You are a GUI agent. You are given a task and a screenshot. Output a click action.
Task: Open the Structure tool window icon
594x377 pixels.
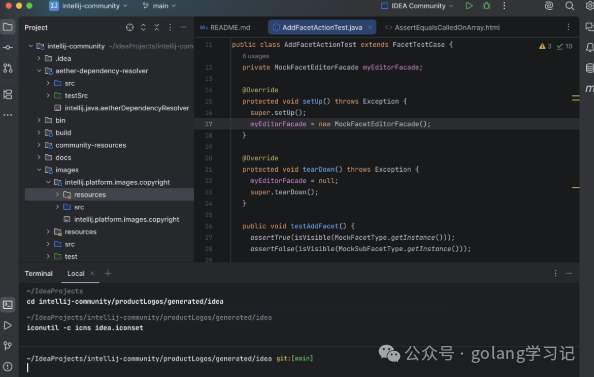[x=8, y=94]
